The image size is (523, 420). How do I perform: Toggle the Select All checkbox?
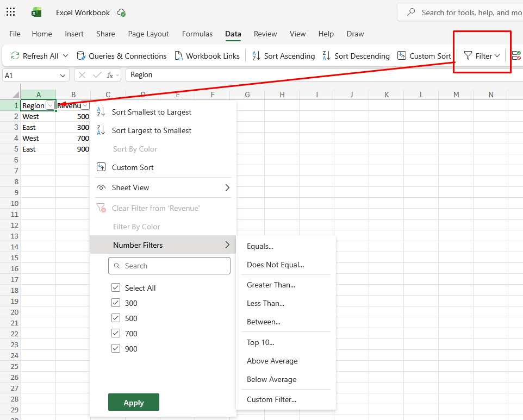coord(116,287)
